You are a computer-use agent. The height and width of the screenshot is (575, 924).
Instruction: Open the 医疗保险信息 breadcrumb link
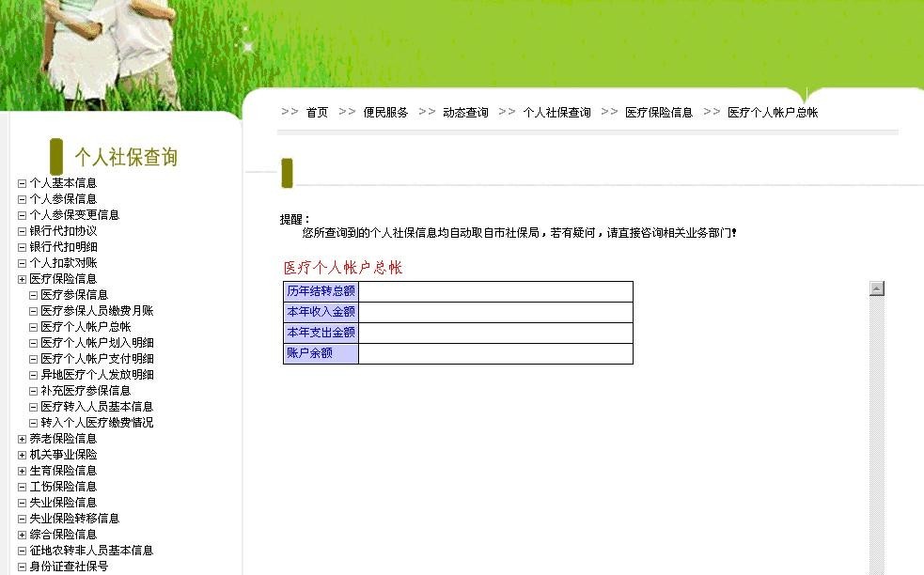click(657, 111)
